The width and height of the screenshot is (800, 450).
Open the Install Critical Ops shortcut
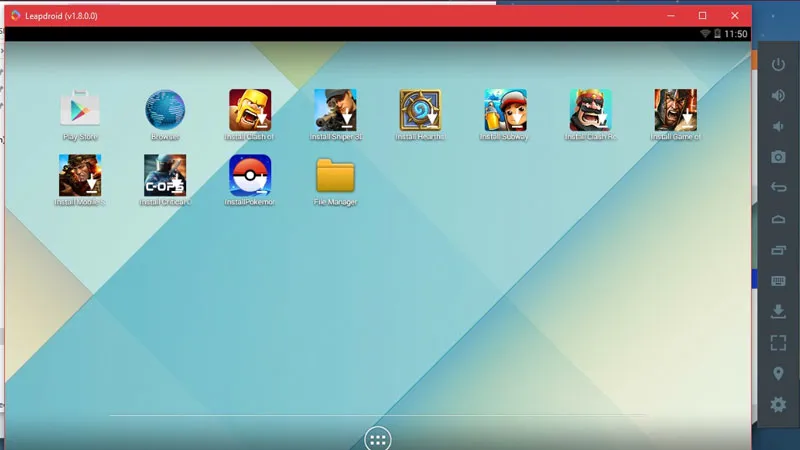(165, 175)
